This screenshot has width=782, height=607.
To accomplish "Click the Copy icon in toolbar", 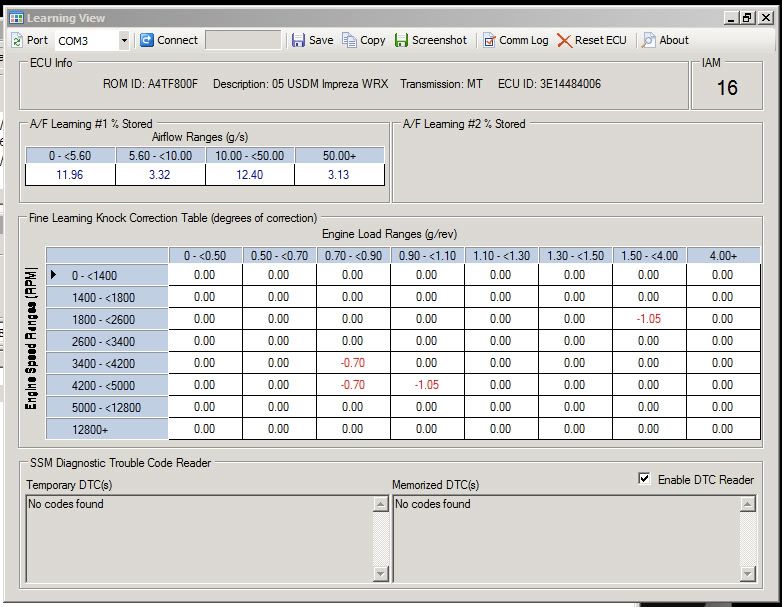I will point(349,40).
